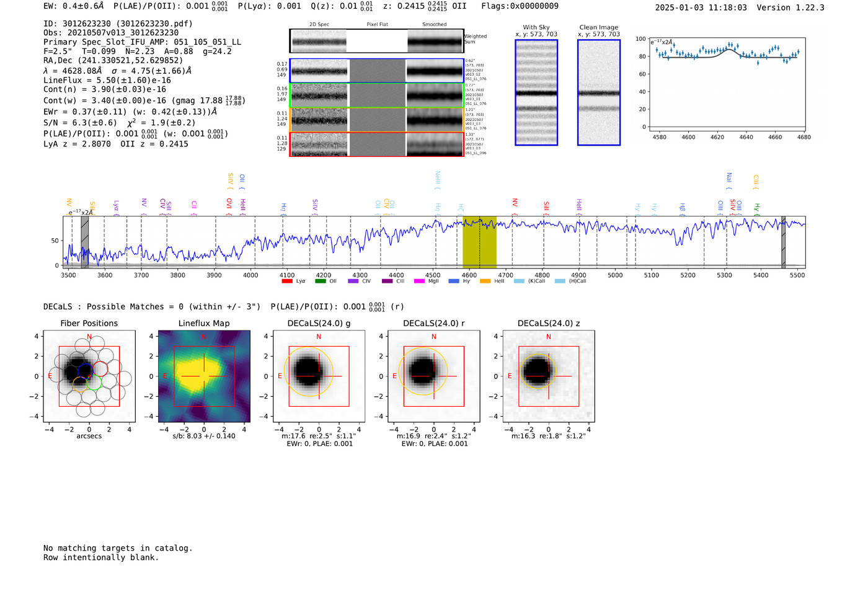868x591 pixels.
Task: Click the 'ID: 3012623230' line
Action: [118, 24]
